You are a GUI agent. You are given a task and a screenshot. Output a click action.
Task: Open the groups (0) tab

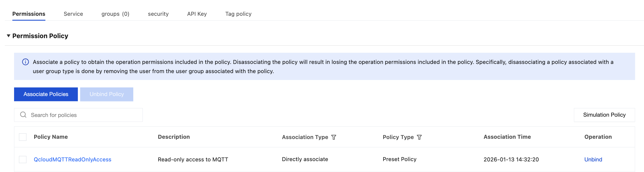115,14
